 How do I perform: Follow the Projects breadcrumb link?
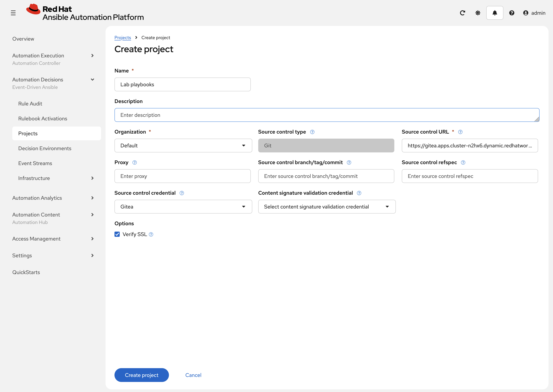click(123, 38)
